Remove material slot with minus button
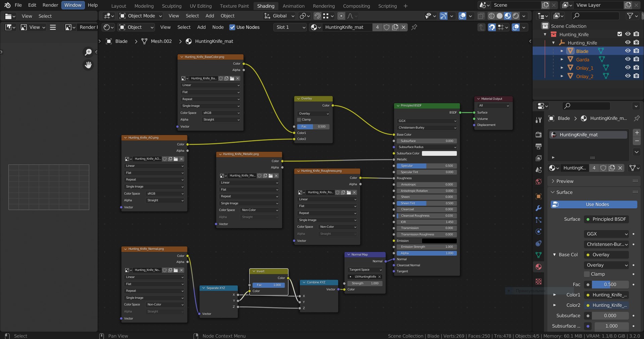The image size is (644, 339). coord(637,141)
